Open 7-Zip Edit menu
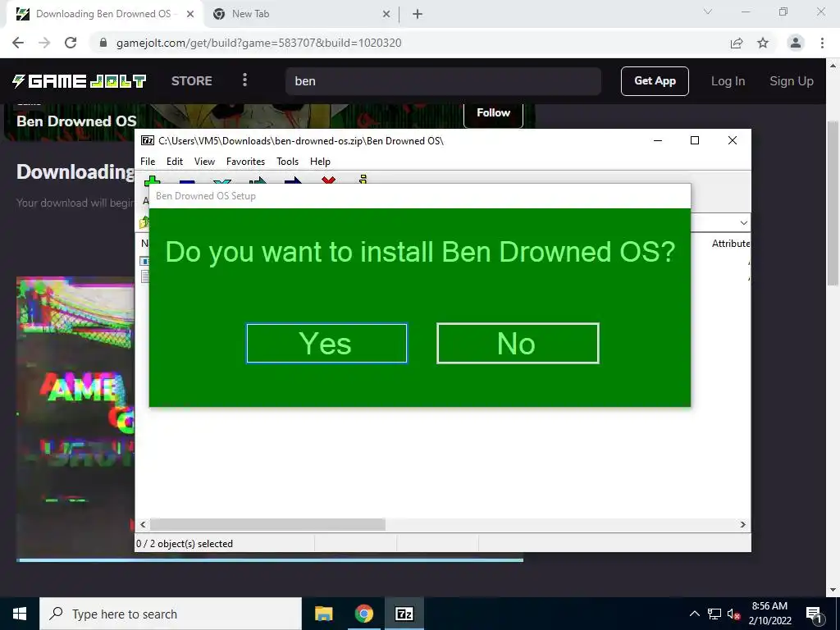This screenshot has height=630, width=840. tap(175, 162)
